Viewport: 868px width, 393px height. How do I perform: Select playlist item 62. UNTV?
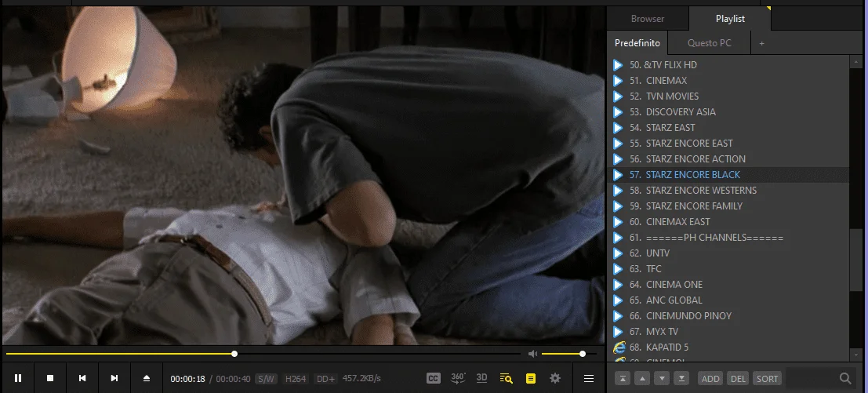coord(728,253)
